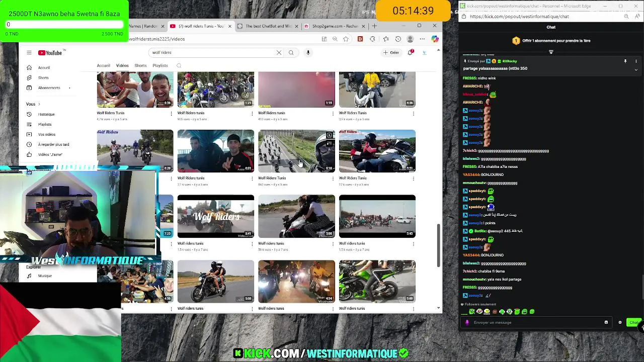
Task: Click 'Offrir 1 abonnement' gift banner
Action: point(551,41)
